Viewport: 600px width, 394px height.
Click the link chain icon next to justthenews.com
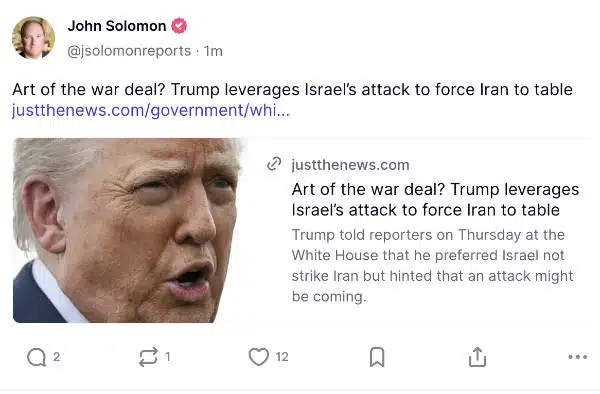(274, 164)
